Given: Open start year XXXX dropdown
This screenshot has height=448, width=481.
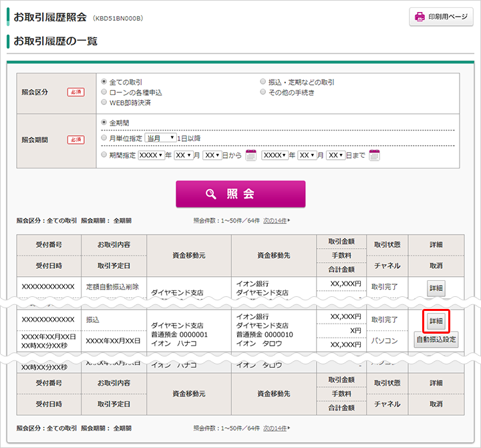Looking at the screenshot, I should point(151,155).
